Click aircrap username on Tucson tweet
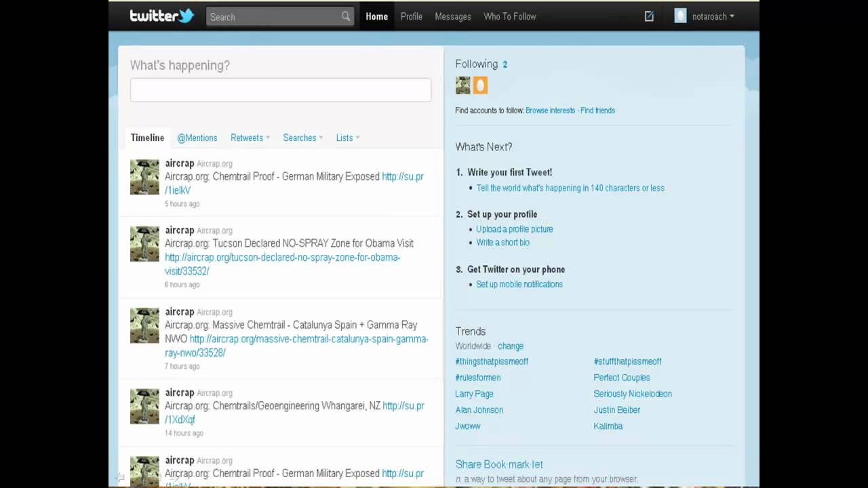The width and height of the screenshot is (868, 488). point(180,230)
